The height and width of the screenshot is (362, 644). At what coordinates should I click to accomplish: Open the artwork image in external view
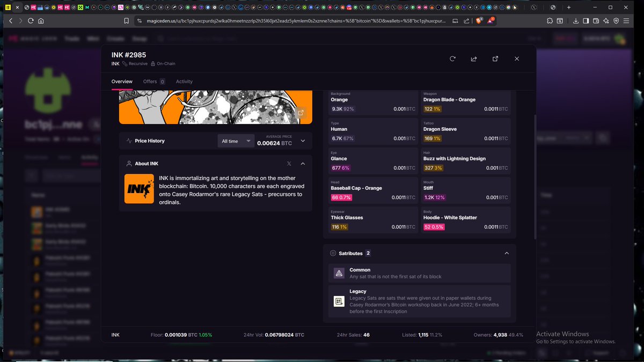pos(301,113)
